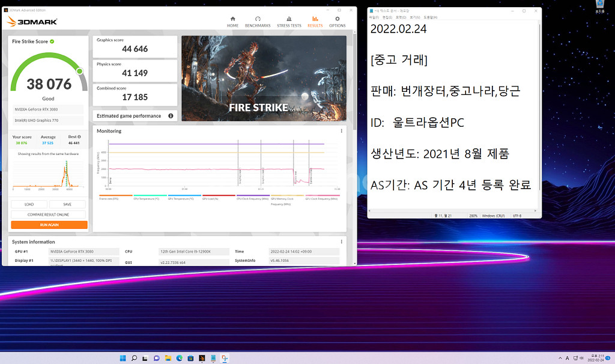Open Notepad File (파일) menu
Image resolution: width=615 pixels, height=364 pixels.
tap(374, 17)
